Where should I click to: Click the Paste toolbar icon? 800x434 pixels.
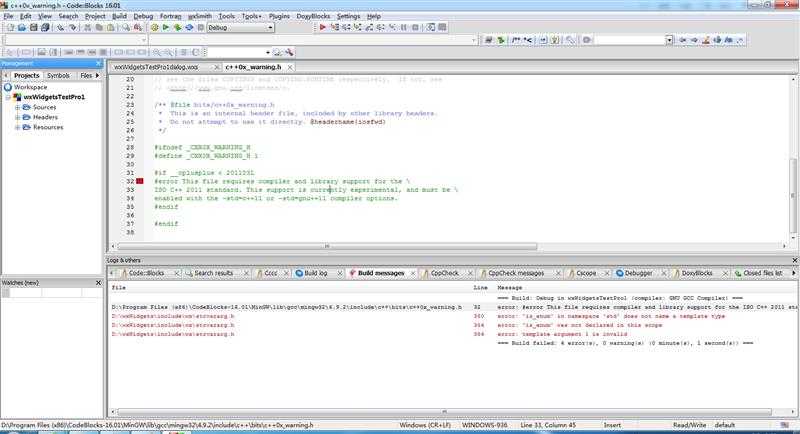point(110,28)
